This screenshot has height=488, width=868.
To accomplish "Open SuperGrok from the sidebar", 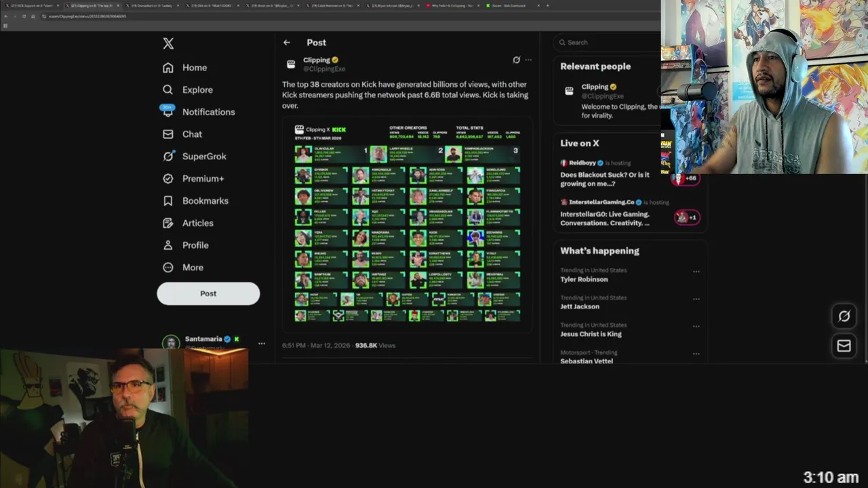I will pyautogui.click(x=195, y=157).
